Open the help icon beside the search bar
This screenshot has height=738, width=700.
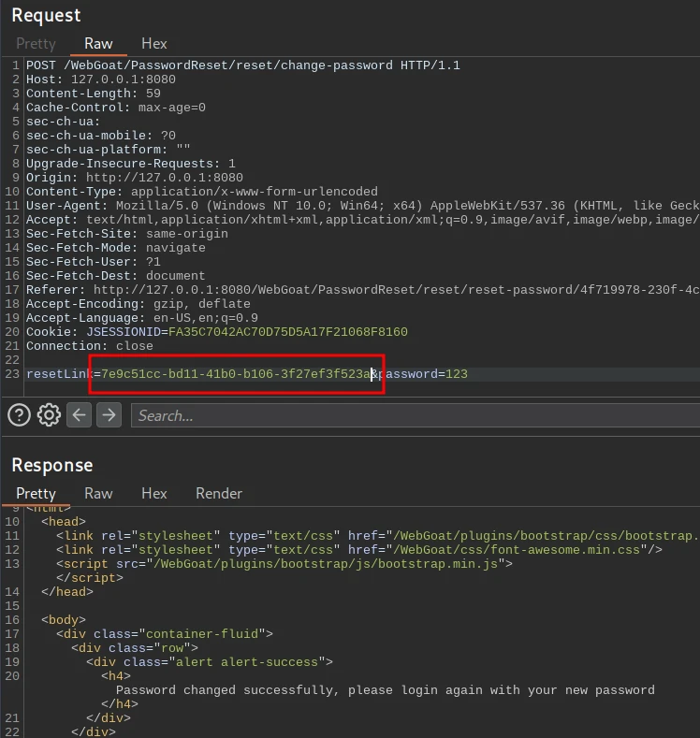pyautogui.click(x=19, y=414)
